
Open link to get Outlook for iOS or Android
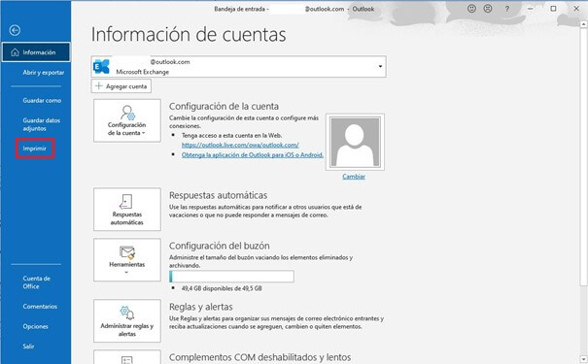click(253, 154)
